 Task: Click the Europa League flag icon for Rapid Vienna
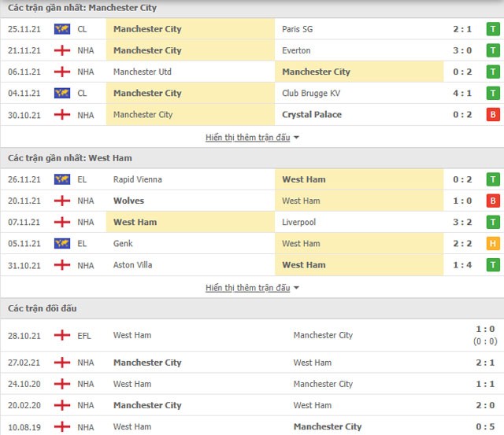[x=62, y=179]
